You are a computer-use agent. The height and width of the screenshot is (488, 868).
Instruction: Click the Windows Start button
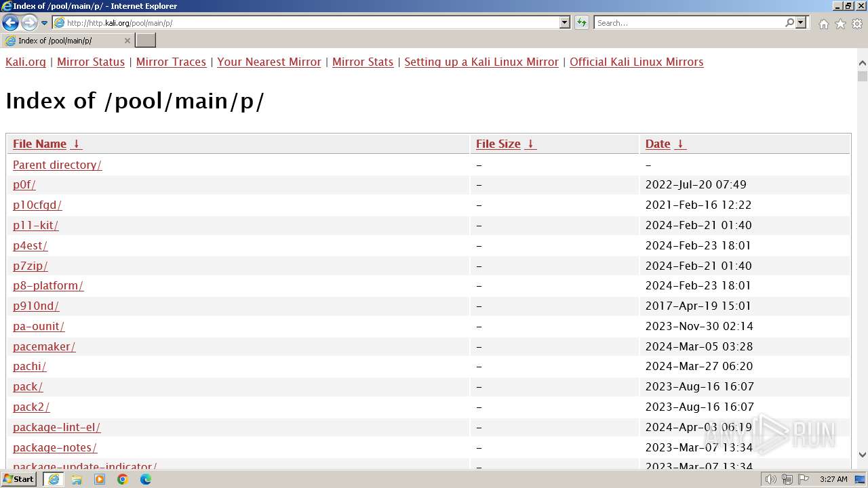(x=18, y=479)
